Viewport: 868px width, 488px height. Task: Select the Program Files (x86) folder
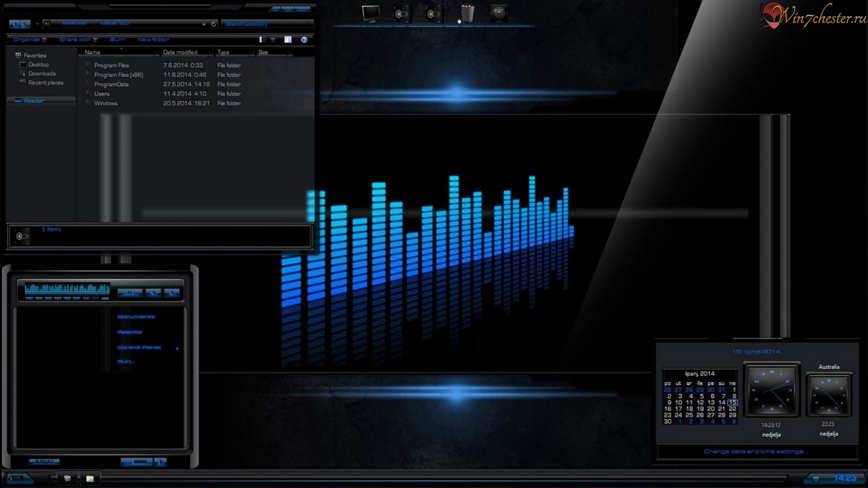pos(119,75)
